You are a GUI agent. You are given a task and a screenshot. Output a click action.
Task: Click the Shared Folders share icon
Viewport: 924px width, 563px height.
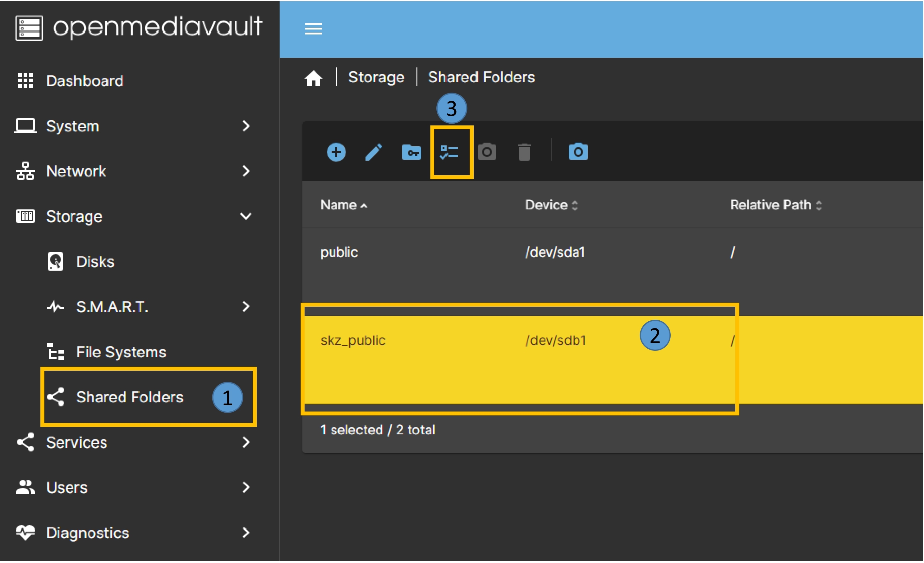tap(56, 397)
